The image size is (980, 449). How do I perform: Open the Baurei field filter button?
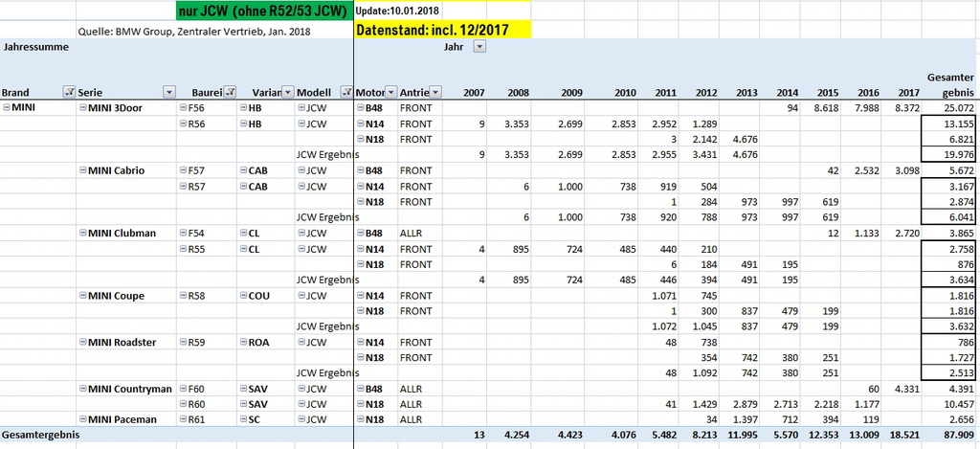coord(230,92)
